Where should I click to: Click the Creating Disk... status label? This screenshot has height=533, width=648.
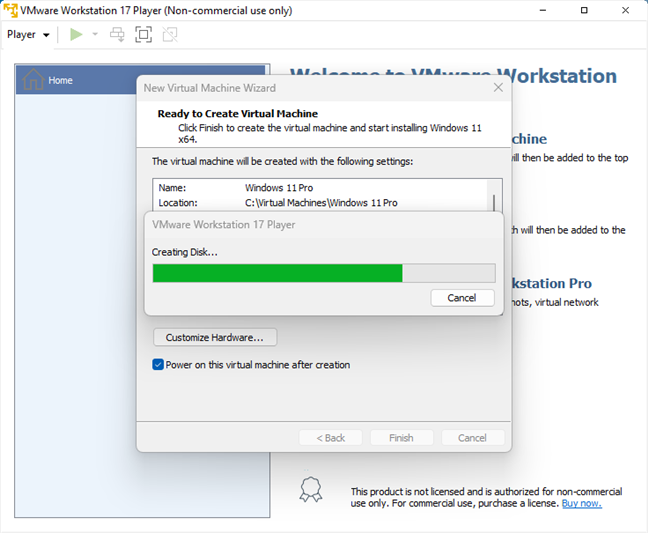click(x=184, y=252)
